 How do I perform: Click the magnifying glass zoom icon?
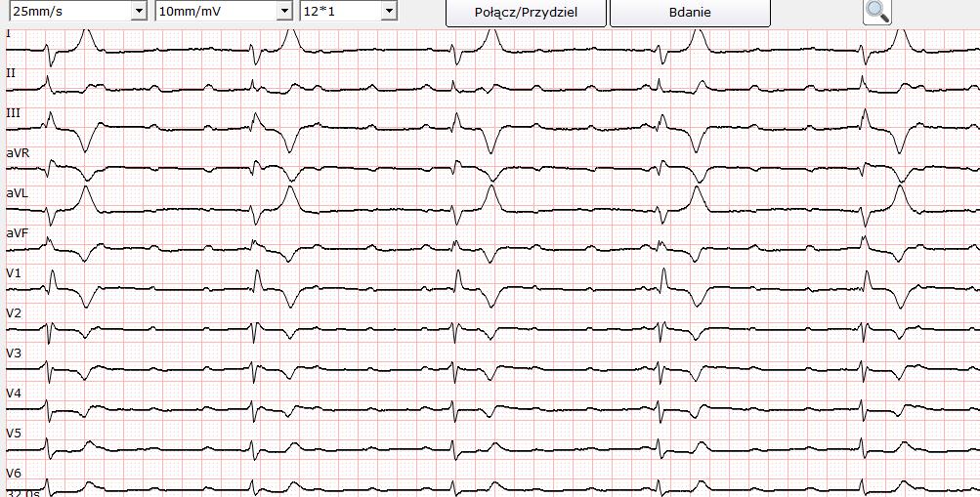[x=877, y=12]
